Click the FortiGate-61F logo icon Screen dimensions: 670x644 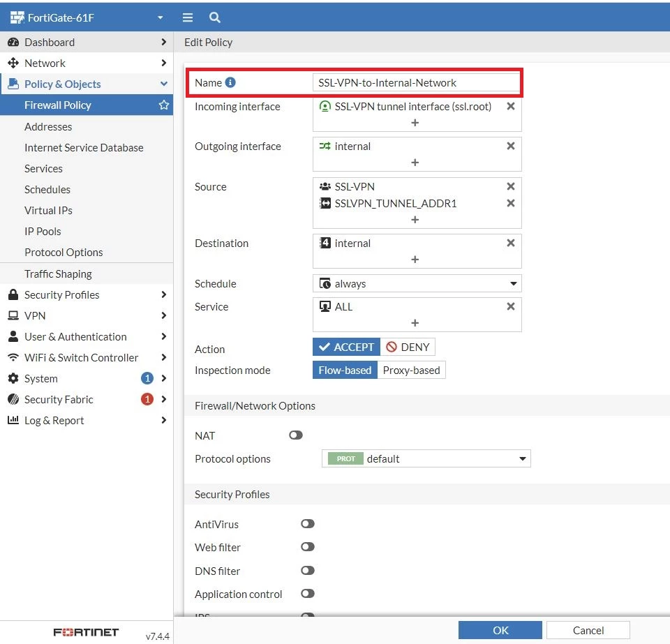[x=17, y=17]
